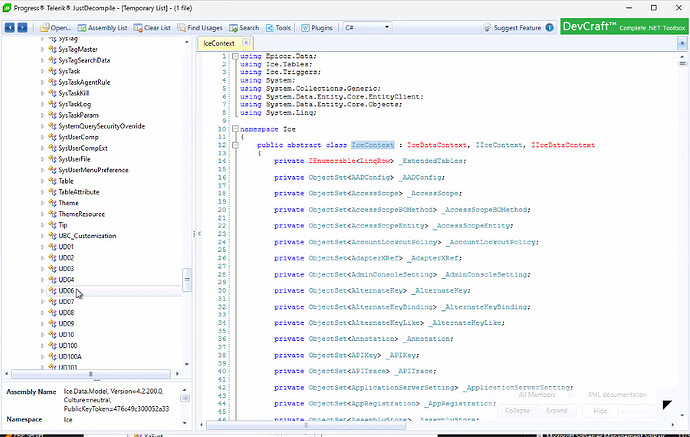Click the class icon next to UD02
This screenshot has width=690, height=437.
[52, 258]
